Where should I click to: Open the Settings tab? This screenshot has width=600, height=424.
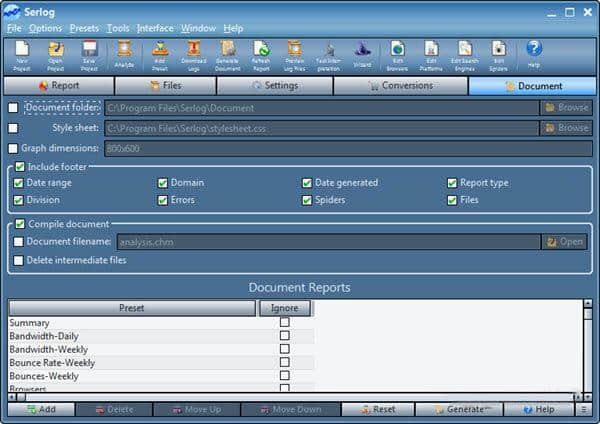pyautogui.click(x=275, y=86)
